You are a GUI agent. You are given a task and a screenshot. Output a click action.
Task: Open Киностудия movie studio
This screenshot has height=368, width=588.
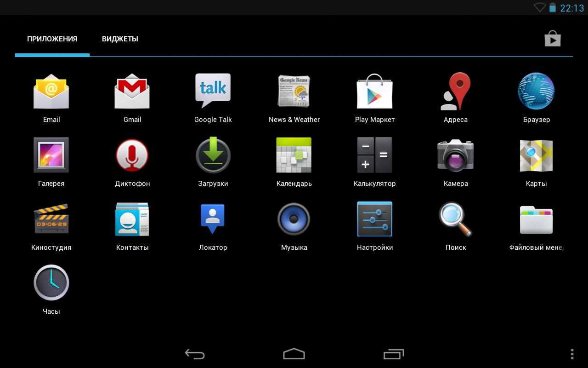(x=51, y=219)
